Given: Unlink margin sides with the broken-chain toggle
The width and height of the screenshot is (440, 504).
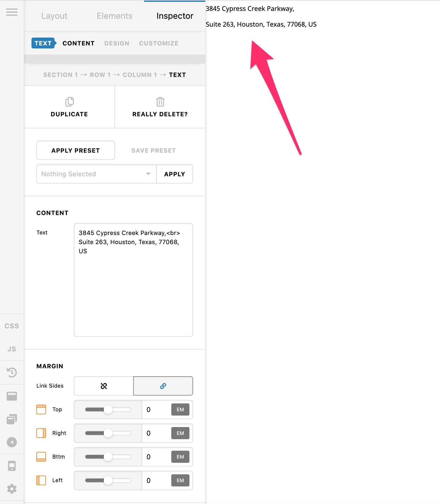Looking at the screenshot, I should tap(104, 386).
